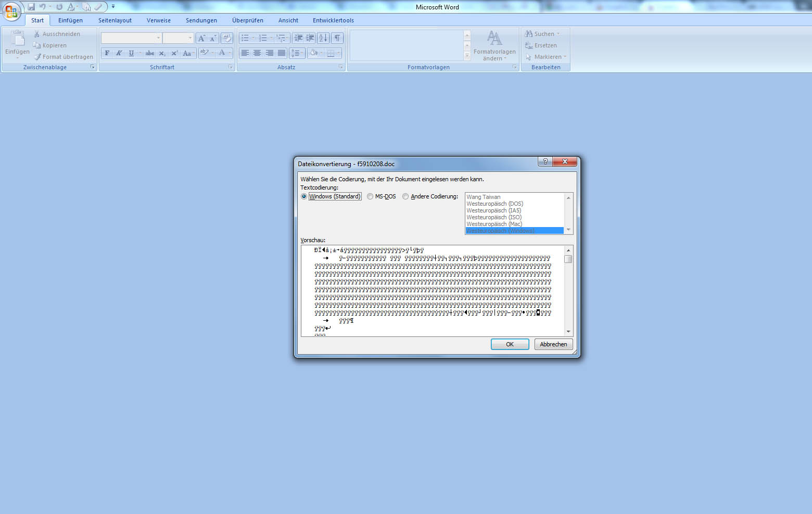Open the Absatz dialog launcher
This screenshot has width=812, height=514.
pyautogui.click(x=341, y=67)
